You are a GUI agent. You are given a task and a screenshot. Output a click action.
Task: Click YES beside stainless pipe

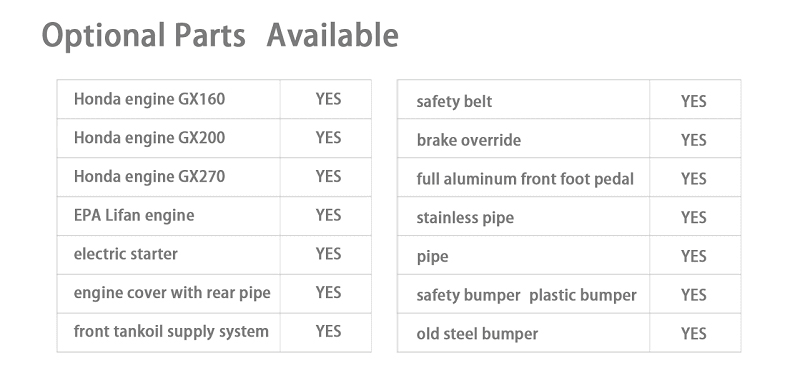click(693, 218)
